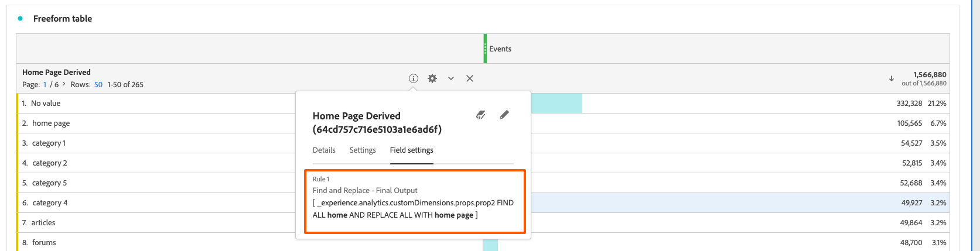The image size is (980, 251).
Task: Click the Rule 1 label in the popup
Action: coord(321,179)
